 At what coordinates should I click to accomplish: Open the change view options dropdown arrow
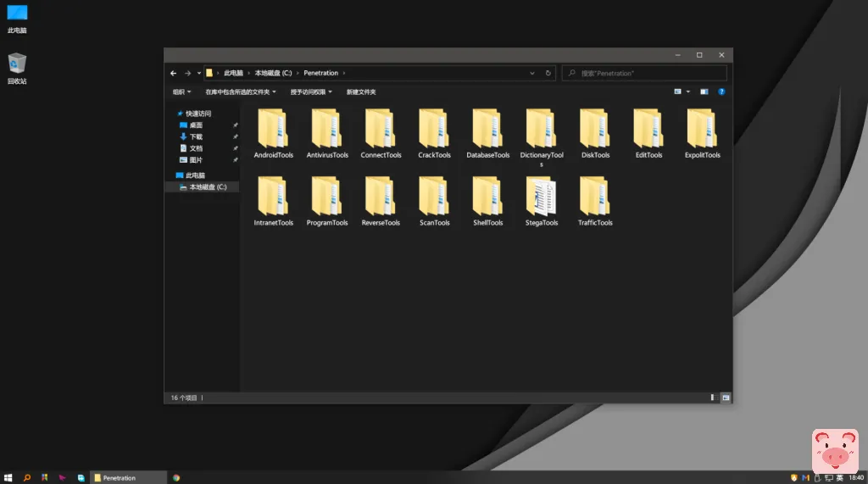(x=687, y=92)
